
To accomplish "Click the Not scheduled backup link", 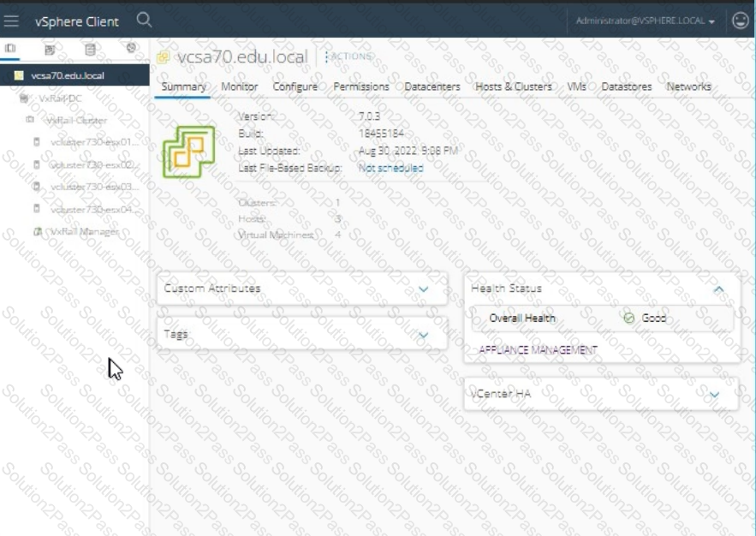I will (x=391, y=168).
